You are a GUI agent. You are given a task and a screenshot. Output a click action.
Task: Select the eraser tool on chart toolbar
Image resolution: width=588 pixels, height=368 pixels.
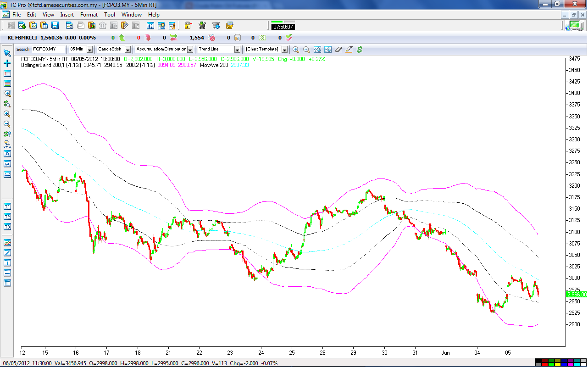(x=338, y=49)
